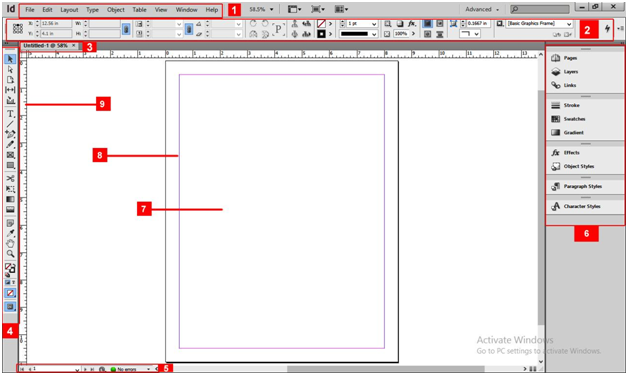Click the fill swatch in Control panel
The width and height of the screenshot is (628, 375).
tap(321, 24)
